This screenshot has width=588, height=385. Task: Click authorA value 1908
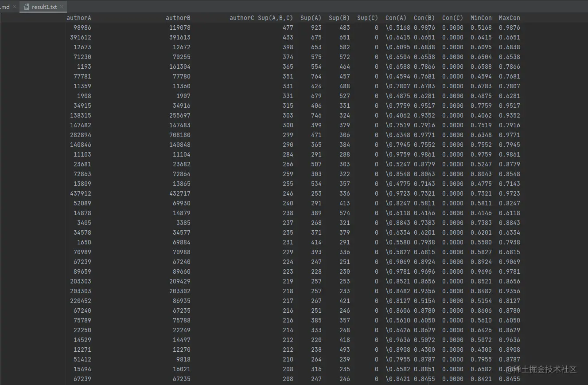[84, 96]
